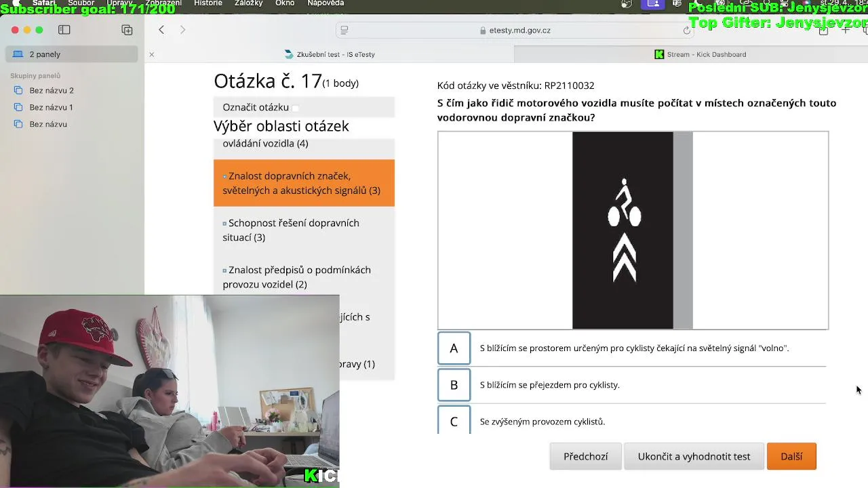The width and height of the screenshot is (868, 488).
Task: Click the eTesty favicon on the tab
Action: coord(289,54)
